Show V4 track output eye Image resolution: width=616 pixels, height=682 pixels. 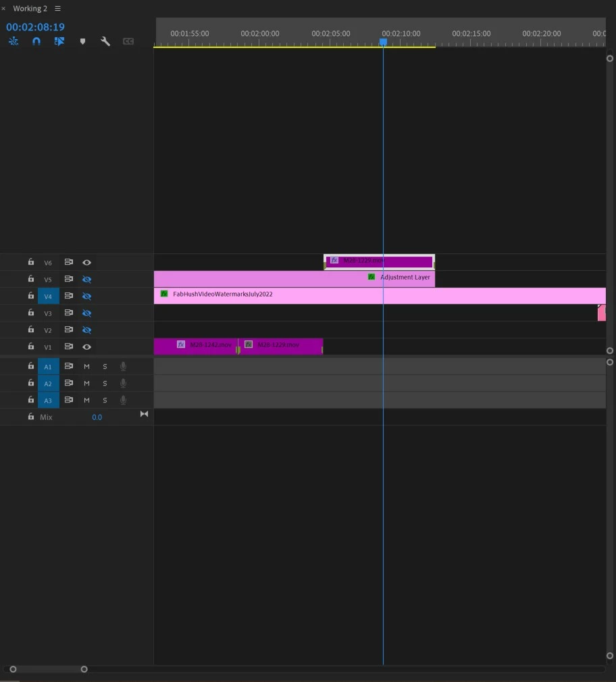[86, 296]
